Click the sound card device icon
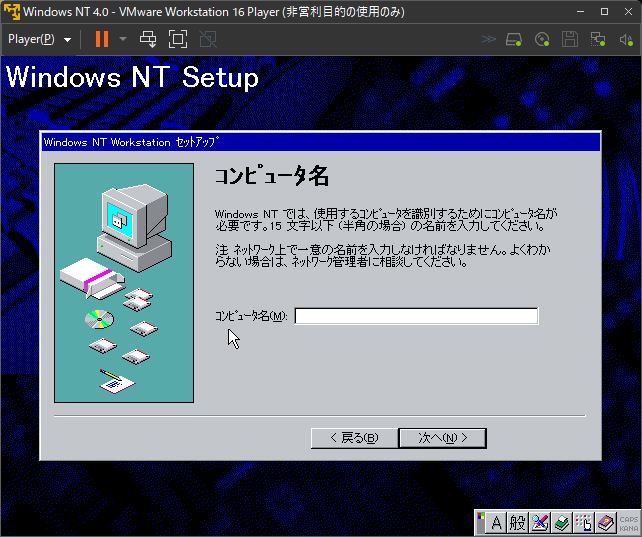This screenshot has height=537, width=642. 626,39
